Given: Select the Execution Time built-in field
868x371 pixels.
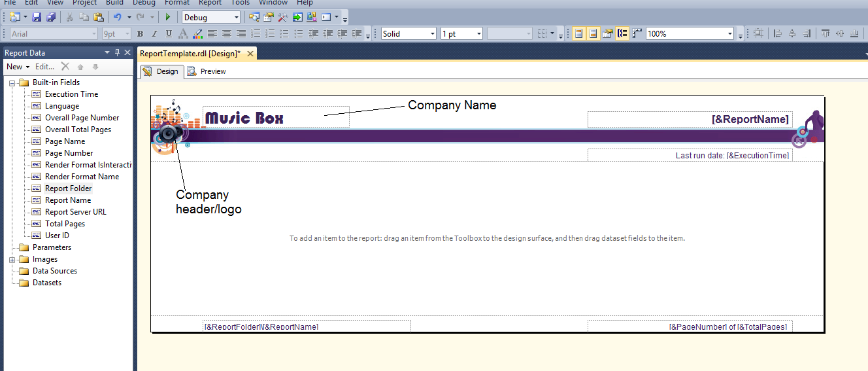Looking at the screenshot, I should [x=71, y=94].
